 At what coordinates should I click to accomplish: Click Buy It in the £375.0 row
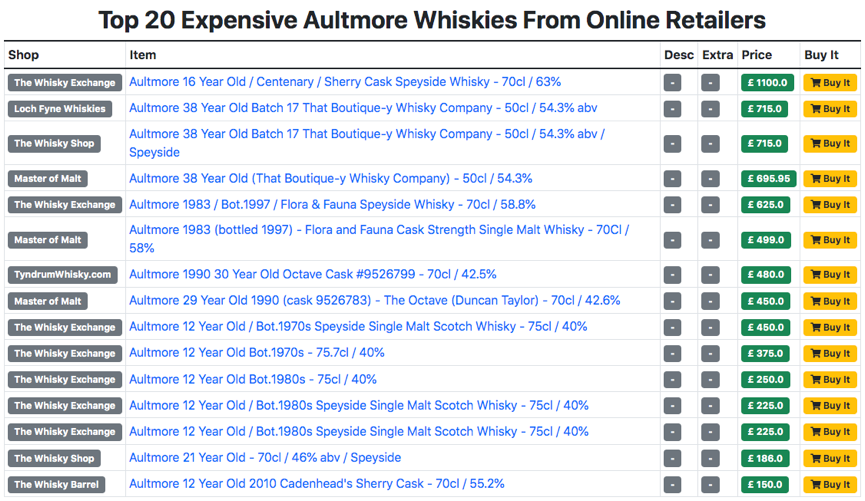point(829,353)
